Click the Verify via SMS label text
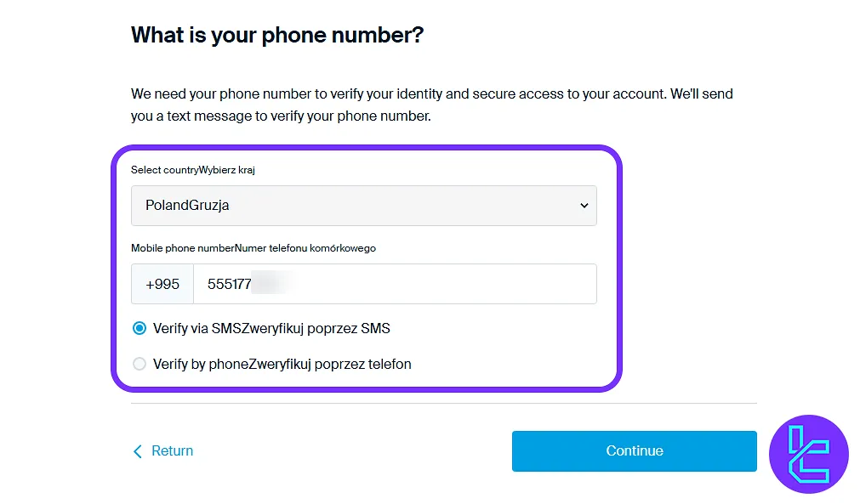Image resolution: width=860 pixels, height=504 pixels. pos(271,328)
